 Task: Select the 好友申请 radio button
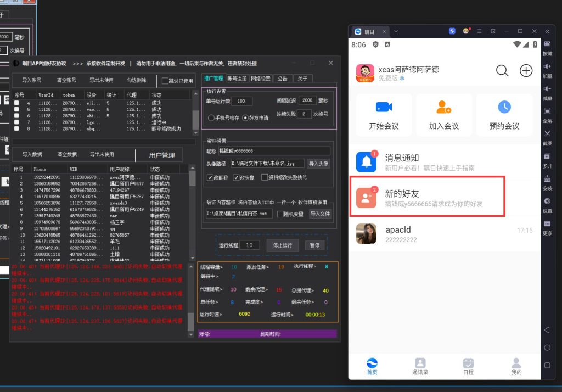(x=245, y=118)
